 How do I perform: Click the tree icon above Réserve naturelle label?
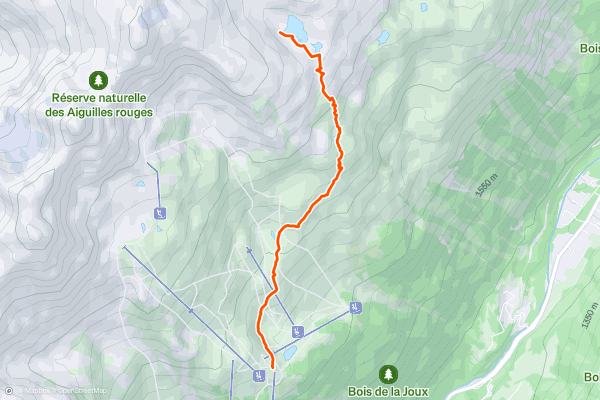tap(98, 80)
